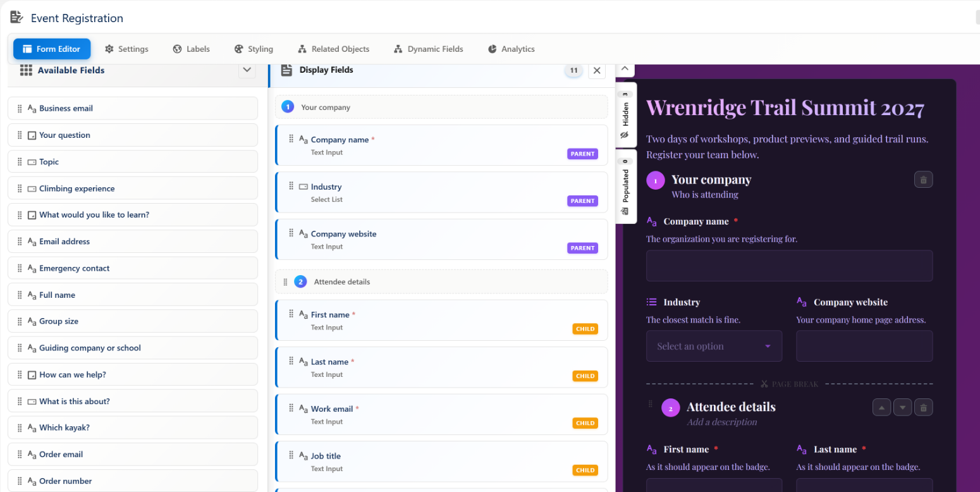Open the Form Editor tab

click(52, 49)
